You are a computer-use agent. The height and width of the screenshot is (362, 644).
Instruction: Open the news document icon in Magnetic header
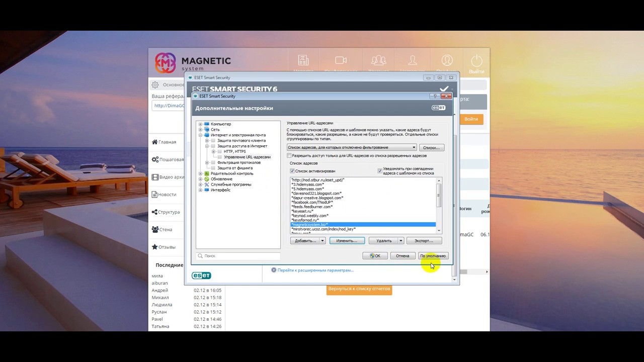click(x=303, y=61)
